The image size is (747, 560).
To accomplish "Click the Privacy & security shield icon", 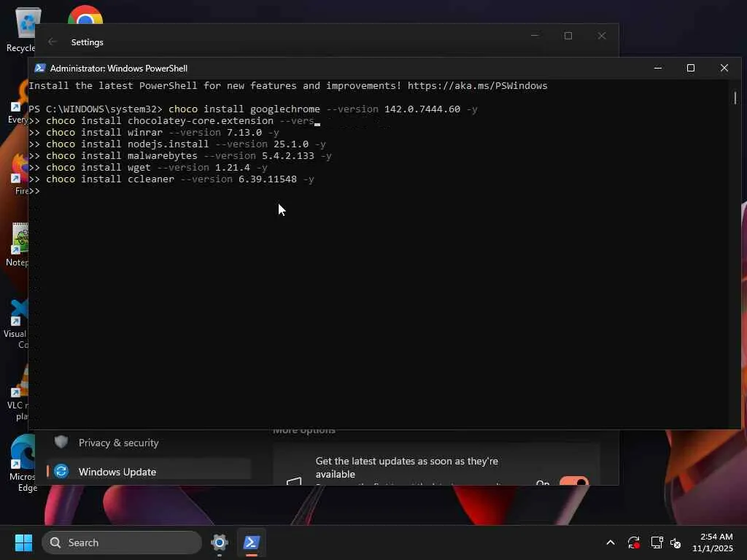I will pos(61,442).
